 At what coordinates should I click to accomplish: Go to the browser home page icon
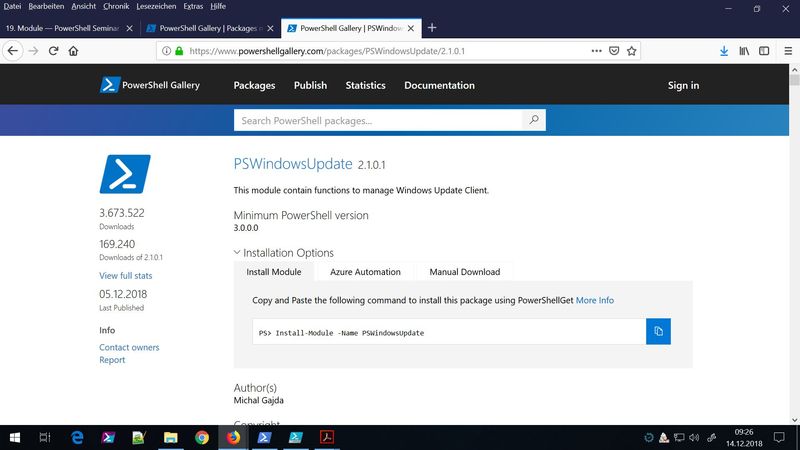pos(73,51)
